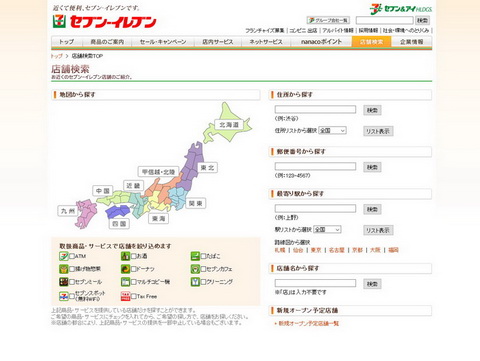Click the ドーナツ donut icon
This screenshot has width=480, height=361.
[125, 269]
